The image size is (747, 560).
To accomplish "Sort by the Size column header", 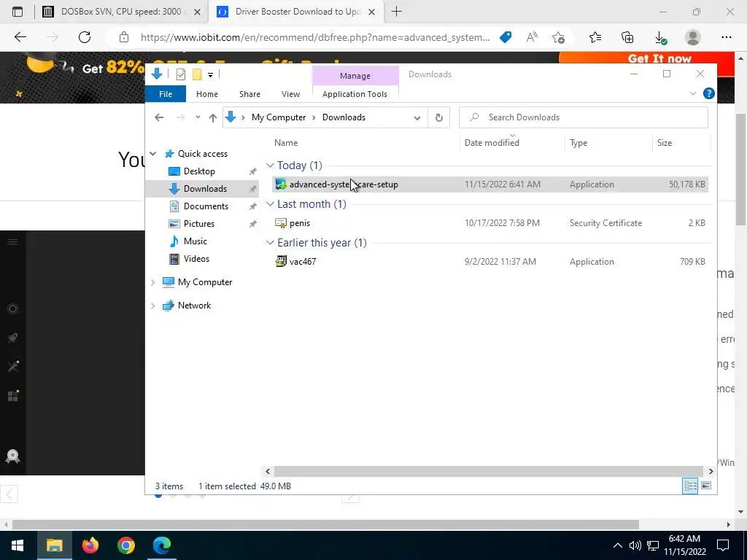I will [x=664, y=142].
